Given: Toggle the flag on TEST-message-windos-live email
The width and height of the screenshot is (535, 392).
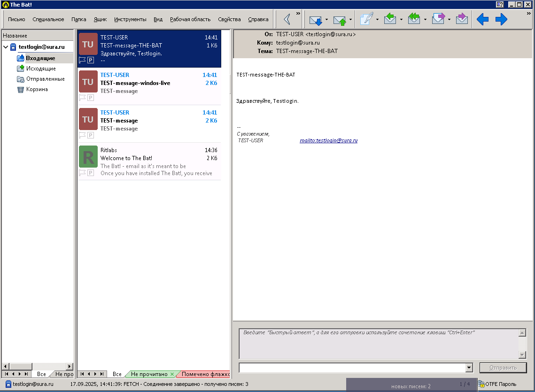Looking at the screenshot, I should tap(82, 98).
